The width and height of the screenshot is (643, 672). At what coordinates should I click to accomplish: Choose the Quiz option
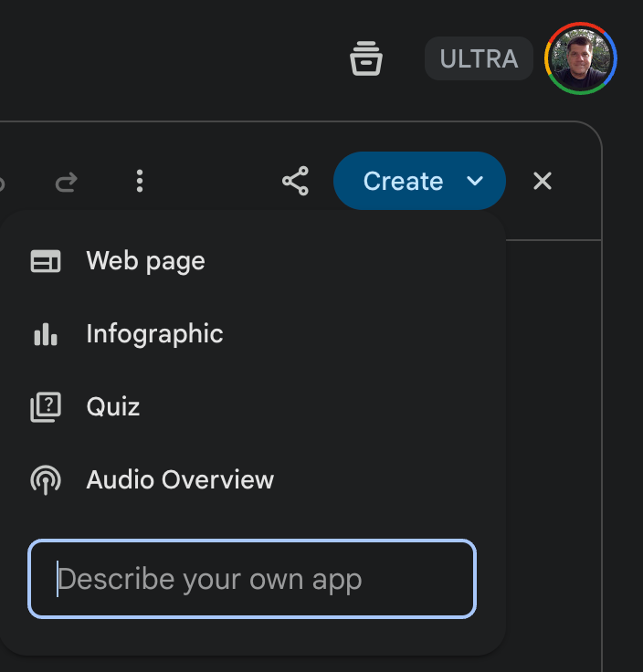[253, 406]
